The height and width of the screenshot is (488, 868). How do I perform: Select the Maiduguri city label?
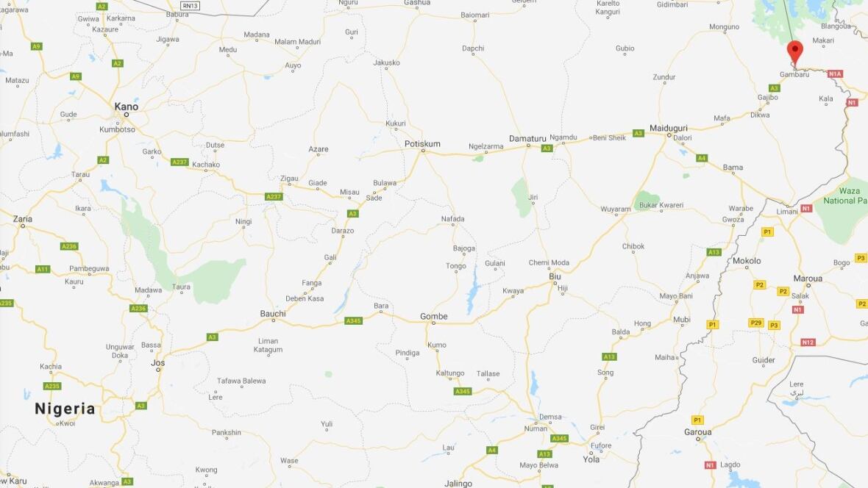(x=668, y=128)
